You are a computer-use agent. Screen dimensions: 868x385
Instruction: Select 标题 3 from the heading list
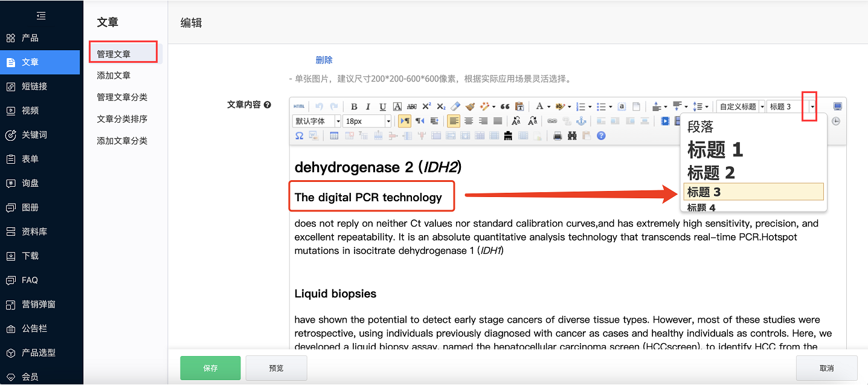click(x=753, y=192)
